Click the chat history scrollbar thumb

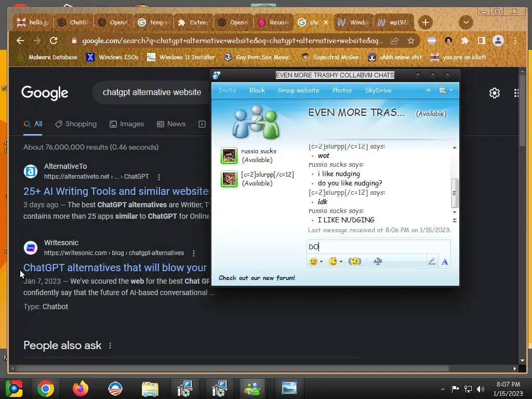click(x=455, y=193)
